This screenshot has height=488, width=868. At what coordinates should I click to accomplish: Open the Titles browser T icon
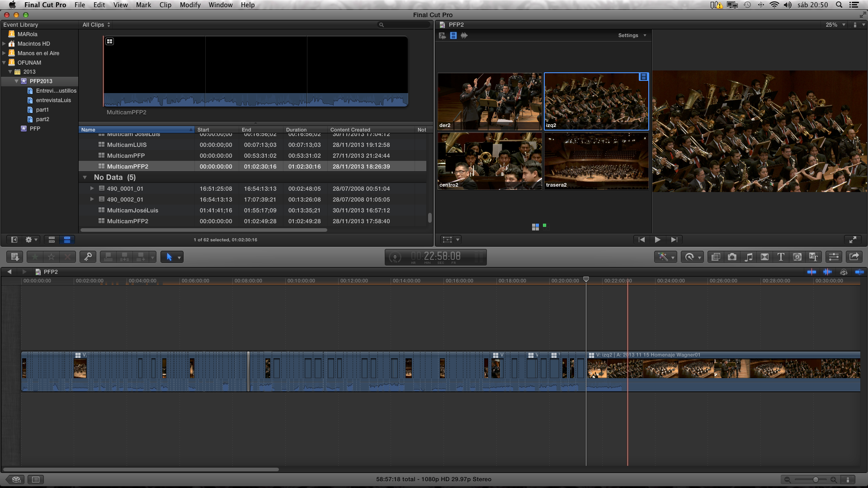[781, 257]
